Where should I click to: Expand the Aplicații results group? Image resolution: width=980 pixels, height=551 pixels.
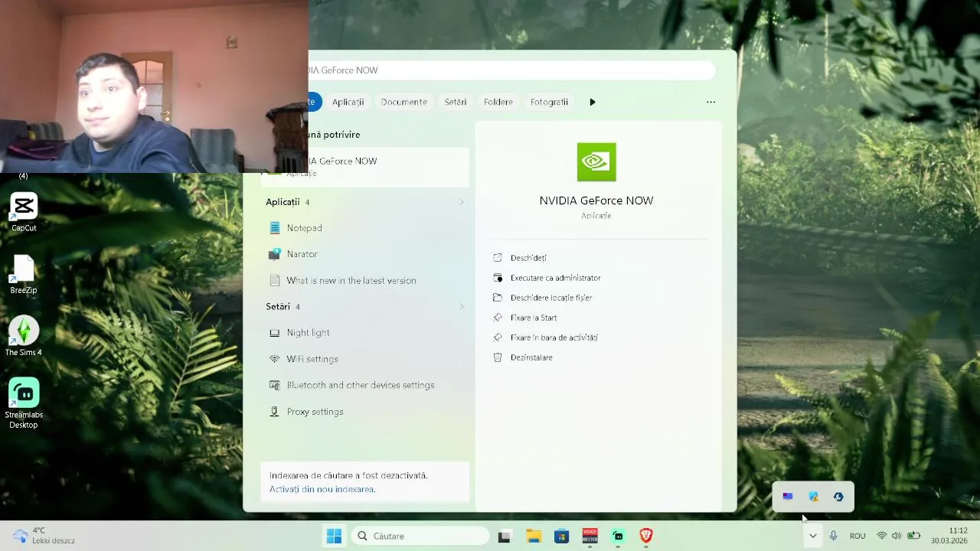pos(462,202)
